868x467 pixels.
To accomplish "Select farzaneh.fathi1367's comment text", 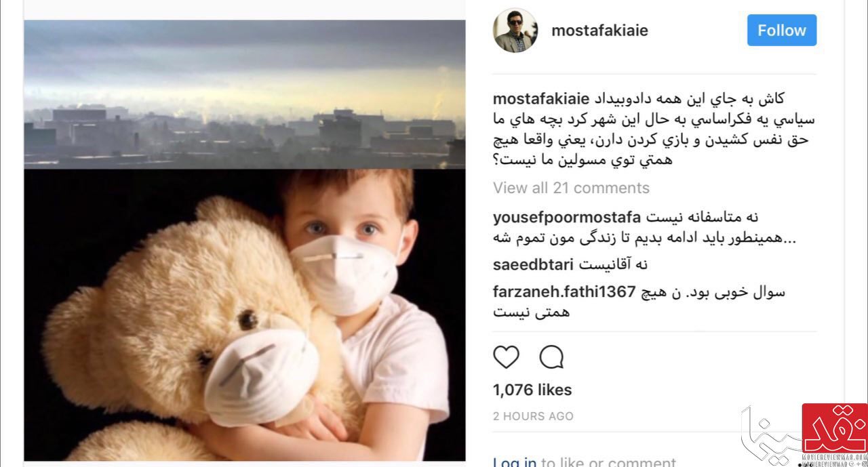I will tap(639, 302).
